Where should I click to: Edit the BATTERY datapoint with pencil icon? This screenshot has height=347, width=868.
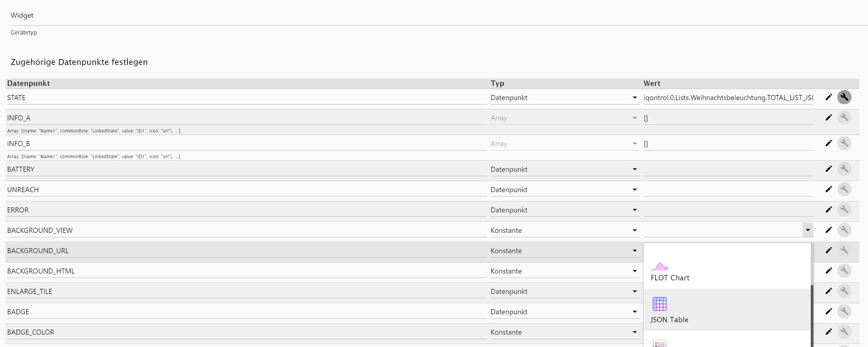point(828,169)
